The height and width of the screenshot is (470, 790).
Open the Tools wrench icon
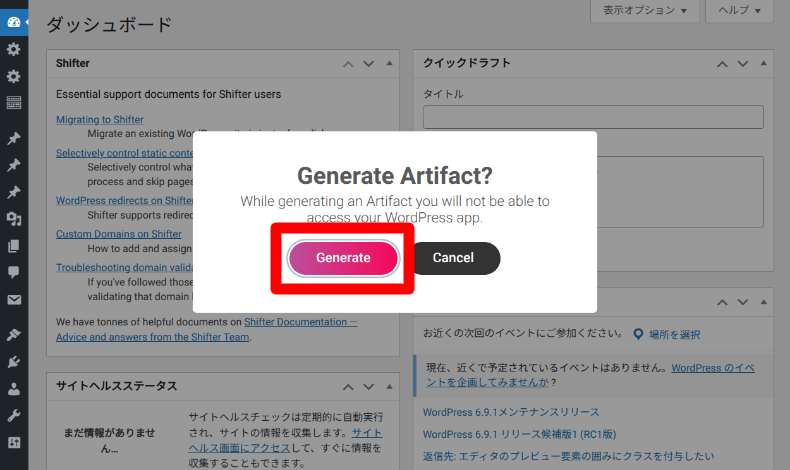(x=14, y=416)
